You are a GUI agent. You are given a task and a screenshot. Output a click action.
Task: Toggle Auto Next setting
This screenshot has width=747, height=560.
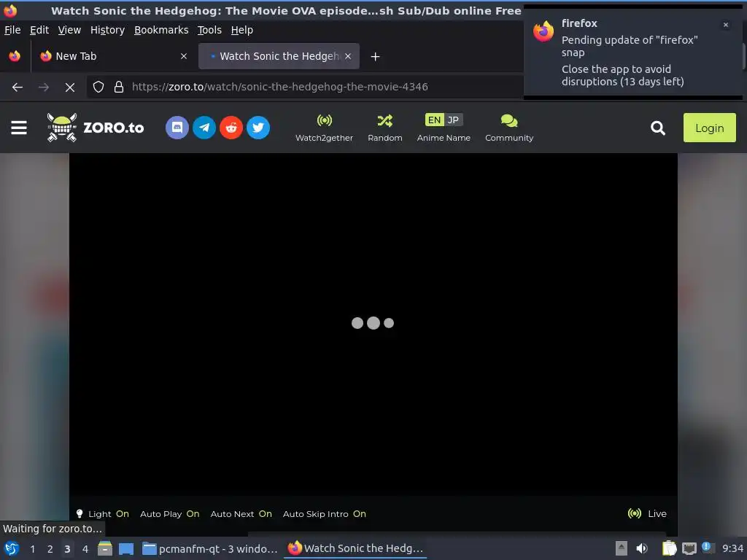coord(241,514)
